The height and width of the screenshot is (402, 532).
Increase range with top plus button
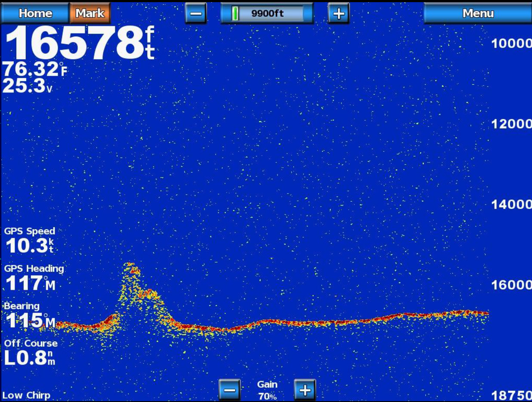pos(338,13)
